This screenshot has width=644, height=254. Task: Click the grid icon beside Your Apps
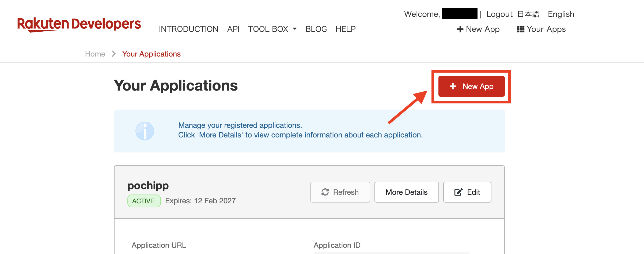[520, 29]
